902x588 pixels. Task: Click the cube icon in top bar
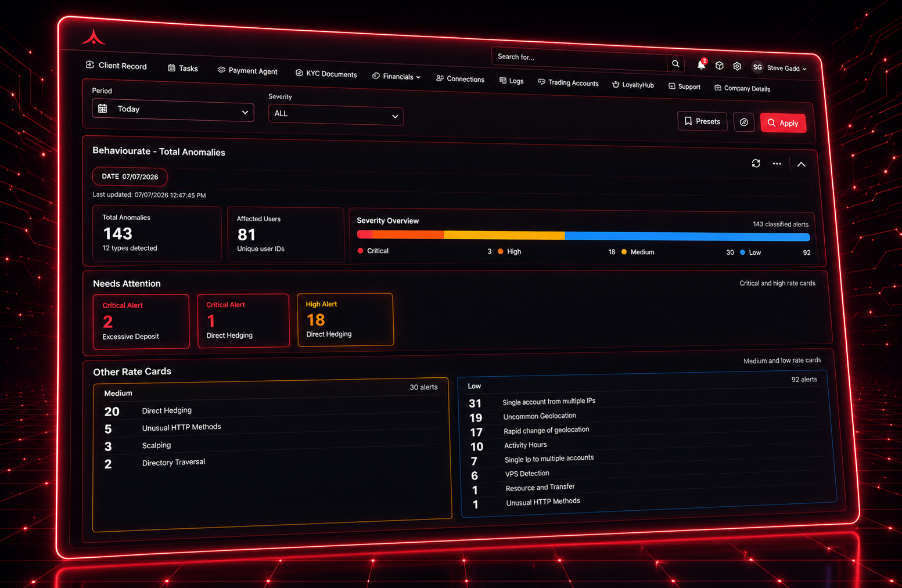tap(719, 66)
